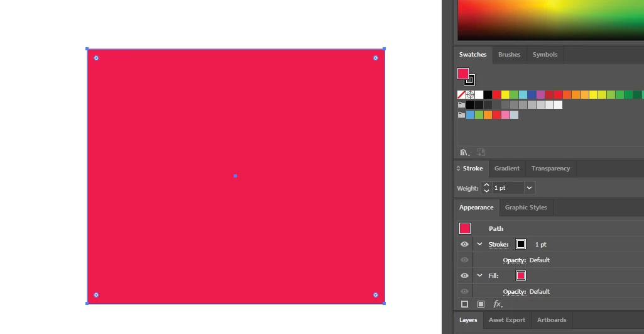The height and width of the screenshot is (334, 644).
Task: Open the Swatch Libraries menu icon
Action: (x=464, y=153)
